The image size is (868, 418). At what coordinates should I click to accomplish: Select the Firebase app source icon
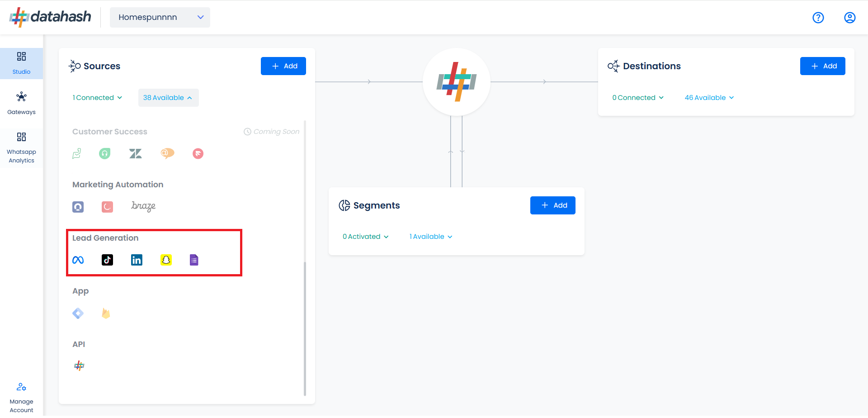106,313
